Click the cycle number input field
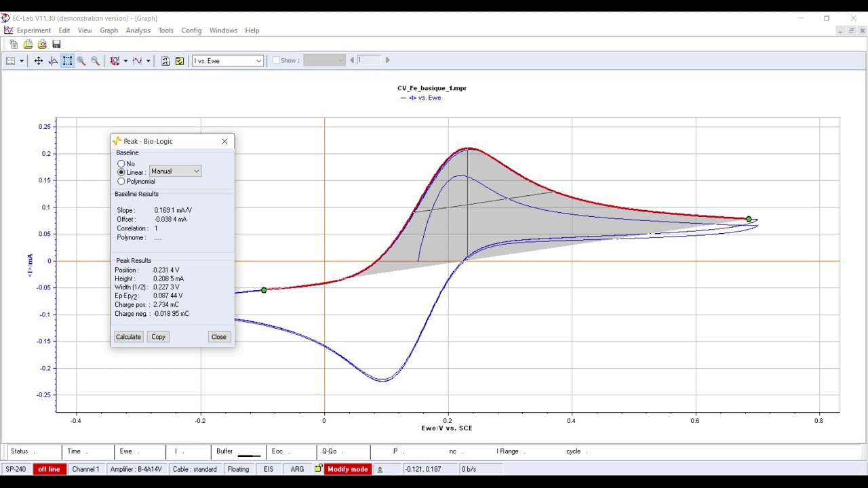868x488 pixels. coord(369,60)
